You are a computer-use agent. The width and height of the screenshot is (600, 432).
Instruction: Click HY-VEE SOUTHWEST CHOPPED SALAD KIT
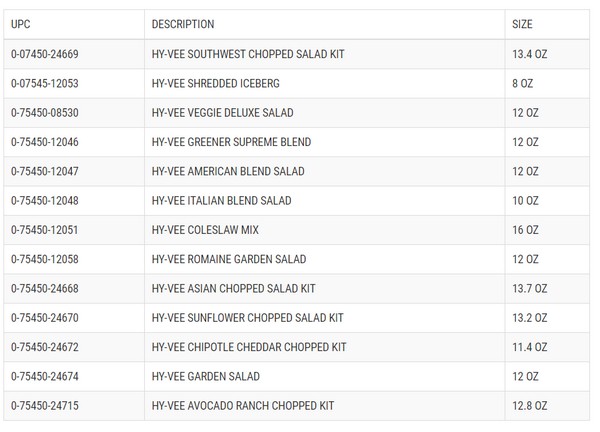pyautogui.click(x=248, y=54)
